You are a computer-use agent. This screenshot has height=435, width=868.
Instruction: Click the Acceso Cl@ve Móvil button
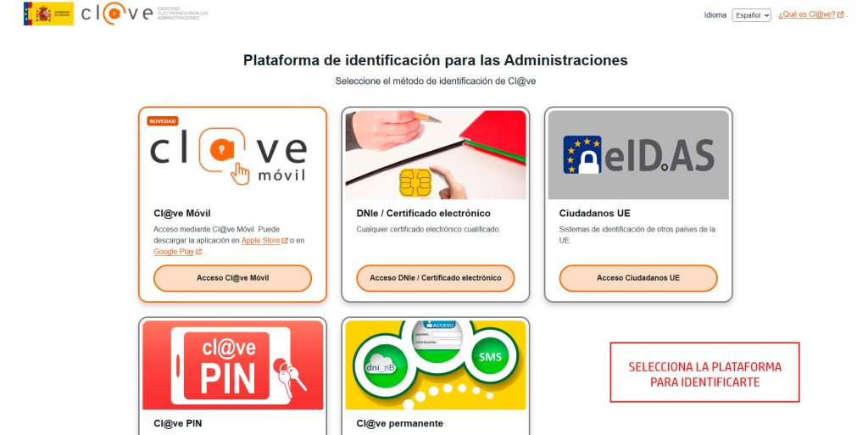click(x=232, y=278)
